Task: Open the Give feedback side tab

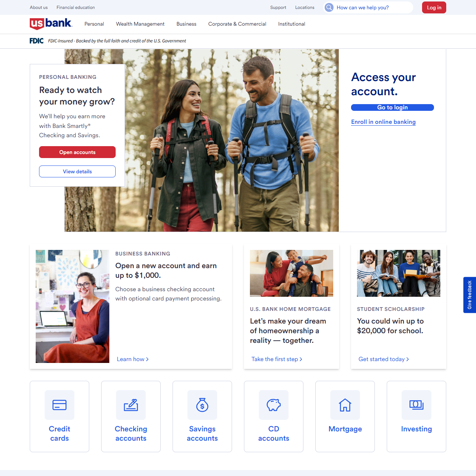Action: pyautogui.click(x=469, y=295)
